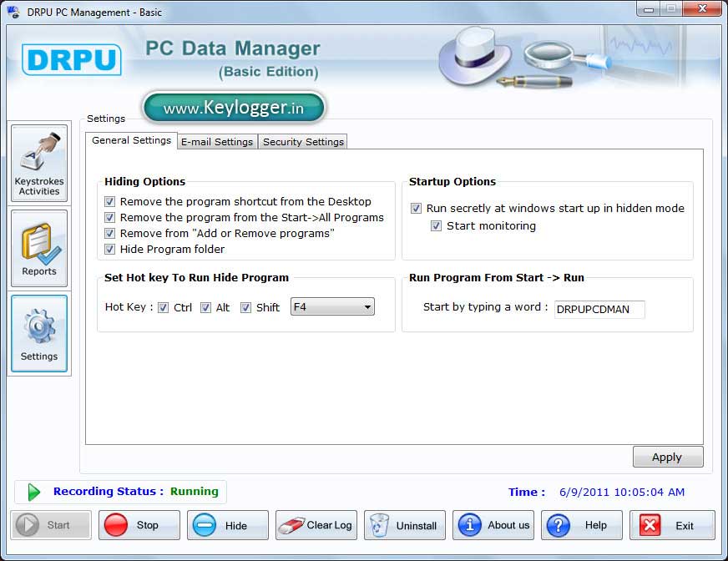The image size is (728, 561).
Task: Click the time value 6/9/2011 10:05:04 AM
Action: pyautogui.click(x=622, y=492)
